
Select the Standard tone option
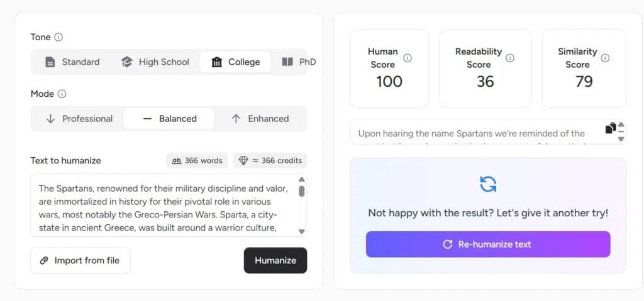[72, 62]
